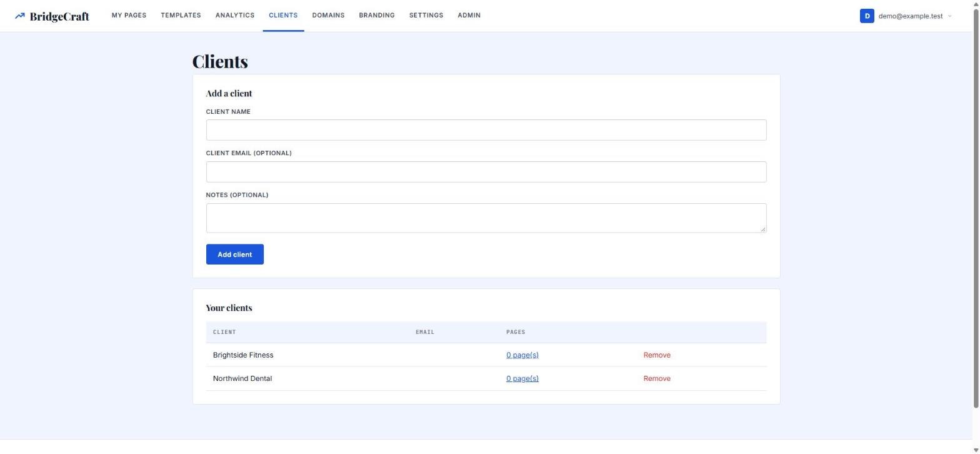The width and height of the screenshot is (980, 454).
Task: Click the blue D user avatar
Action: pos(867,16)
